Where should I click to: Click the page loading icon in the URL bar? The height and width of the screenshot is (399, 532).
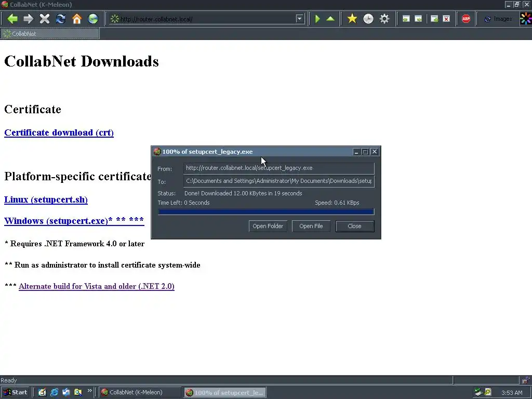click(x=115, y=19)
